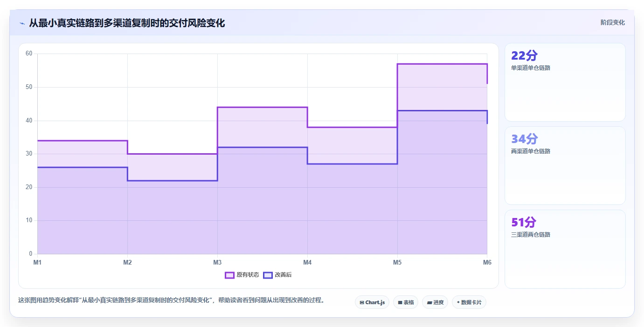Click the M1 axis label
644x327 pixels.
pyautogui.click(x=37, y=262)
